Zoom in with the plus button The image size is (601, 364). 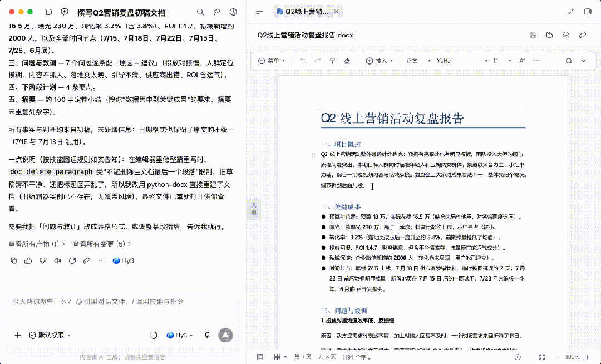pyautogui.click(x=587, y=357)
